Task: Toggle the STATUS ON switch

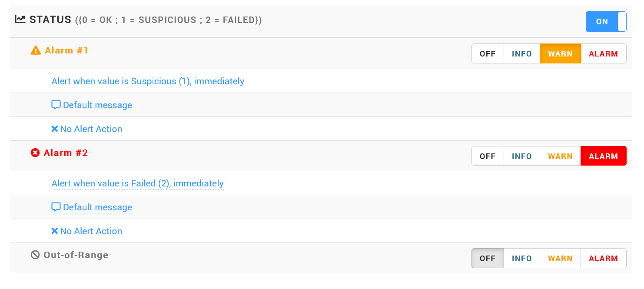Action: [x=606, y=22]
